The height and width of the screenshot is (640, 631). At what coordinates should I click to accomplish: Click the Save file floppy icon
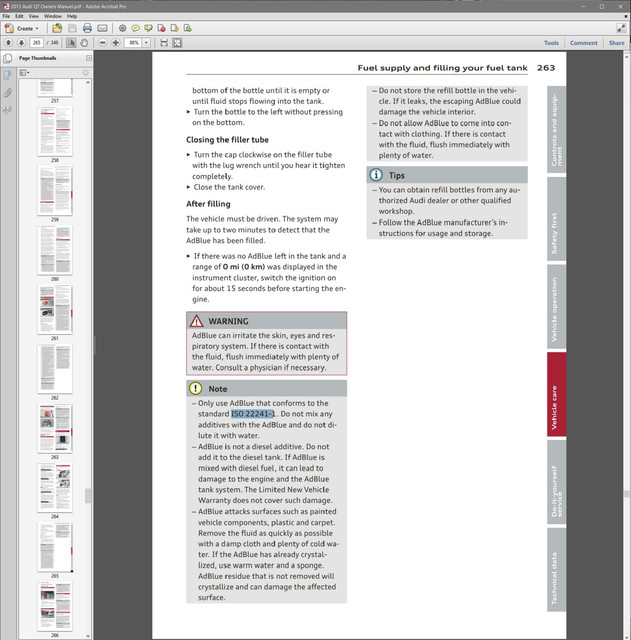click(x=72, y=28)
